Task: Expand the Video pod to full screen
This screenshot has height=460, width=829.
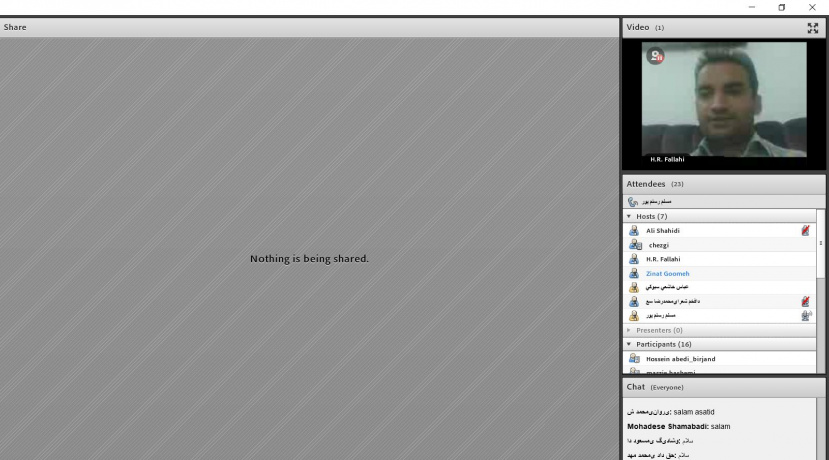Action: point(812,28)
